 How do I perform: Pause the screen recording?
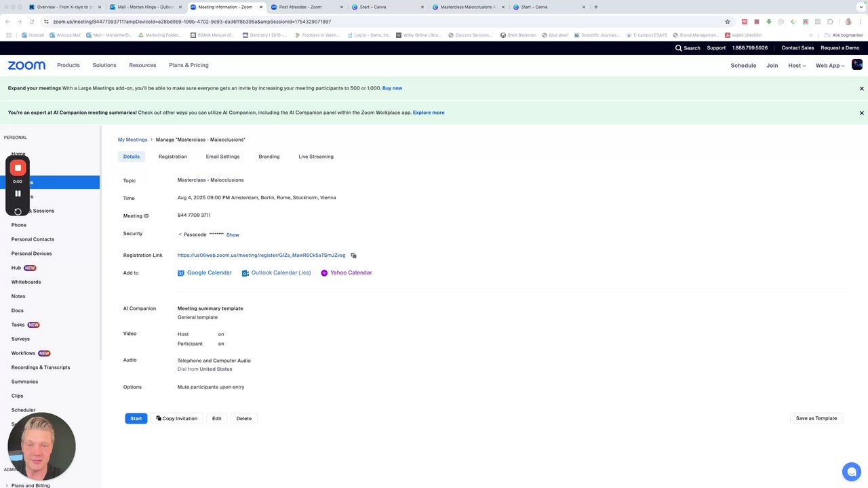(x=18, y=194)
